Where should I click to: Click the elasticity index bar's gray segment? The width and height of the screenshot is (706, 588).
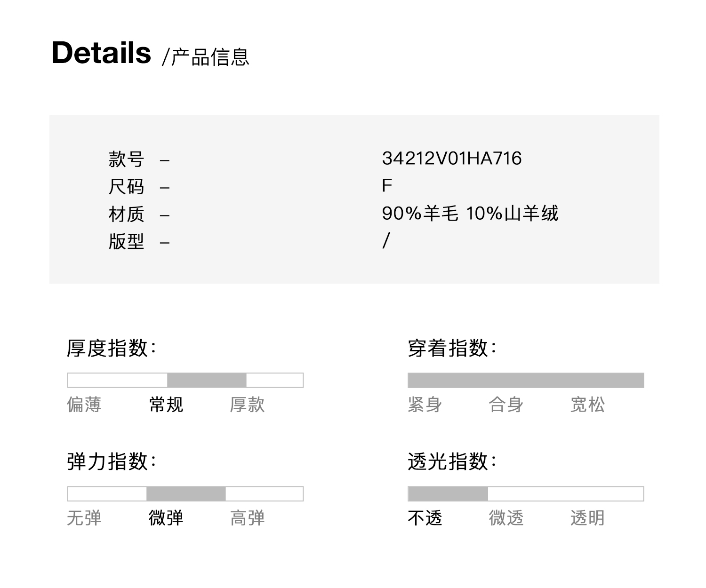pyautogui.click(x=186, y=494)
